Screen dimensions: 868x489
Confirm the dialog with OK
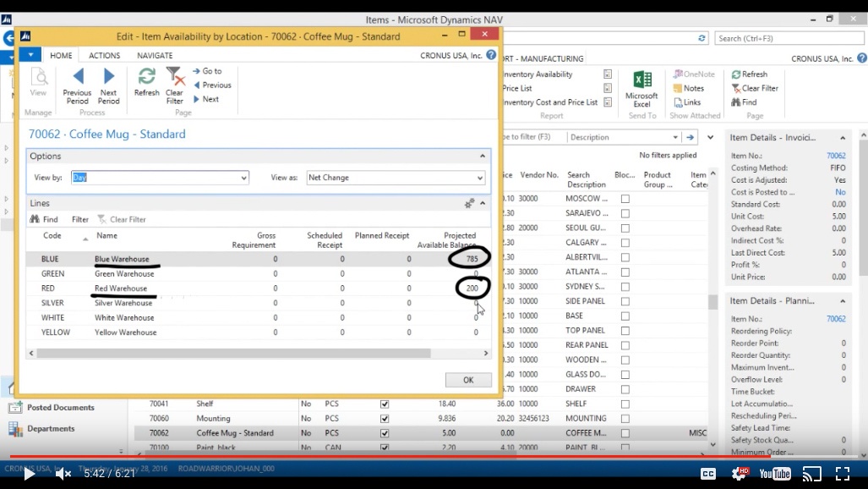468,380
